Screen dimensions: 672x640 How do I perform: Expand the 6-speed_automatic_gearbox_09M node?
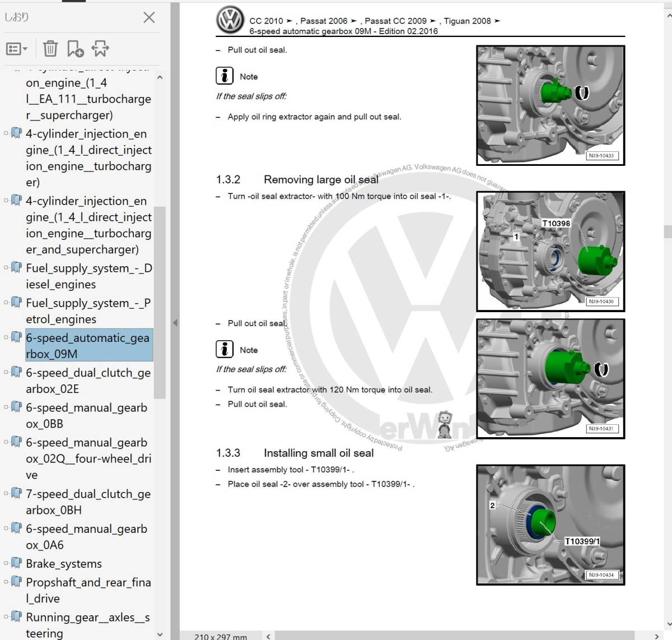point(6,337)
